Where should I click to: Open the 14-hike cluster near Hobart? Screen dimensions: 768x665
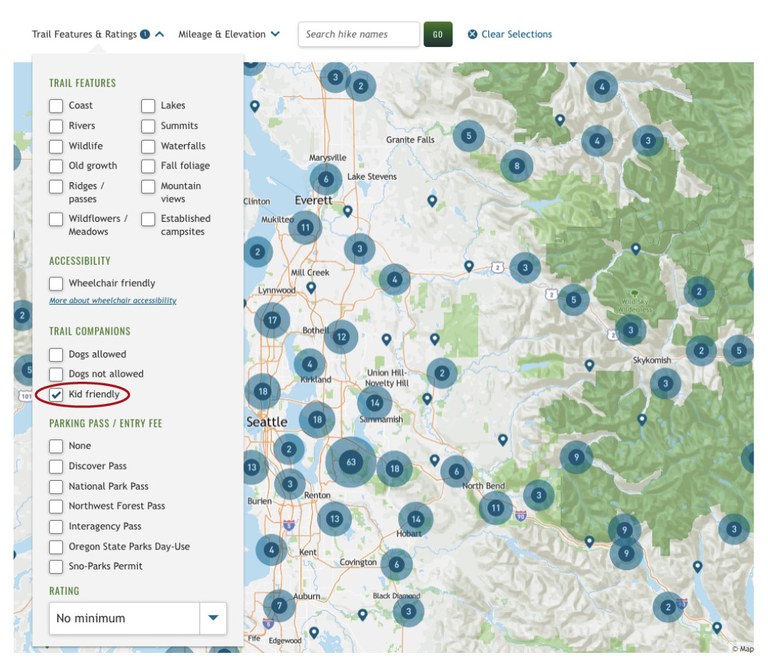[x=416, y=519]
